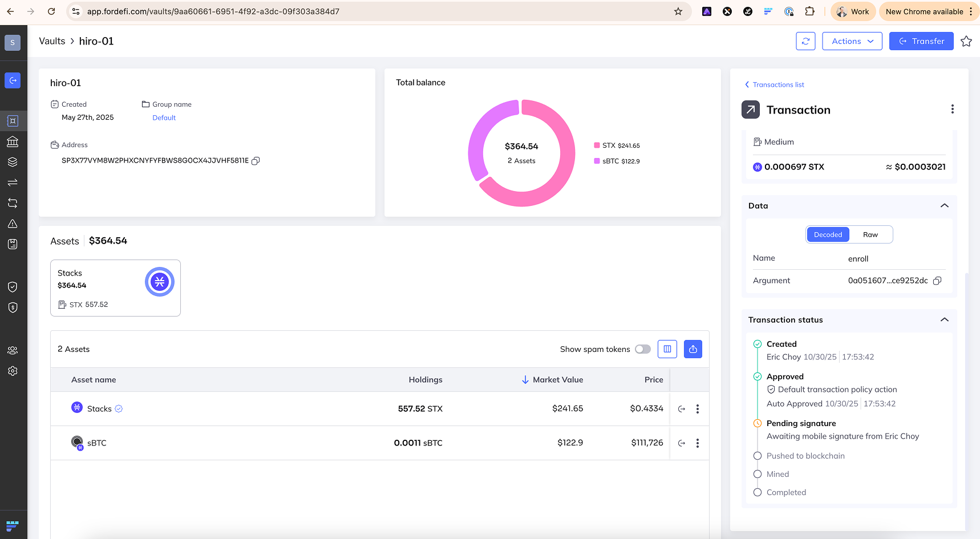Open Settings gear in left sidebar
The image size is (980, 539).
pyautogui.click(x=13, y=371)
